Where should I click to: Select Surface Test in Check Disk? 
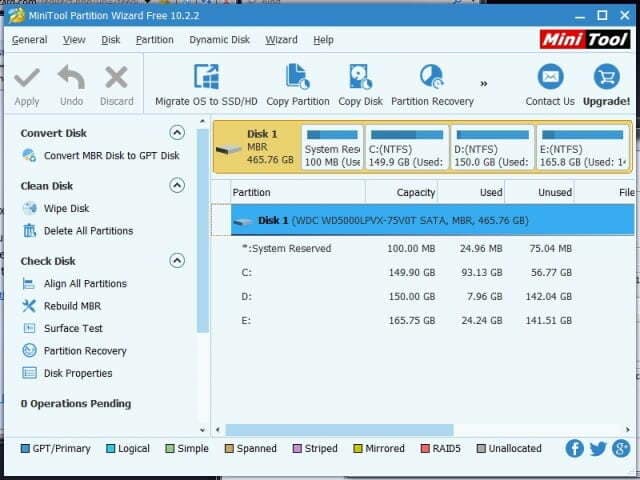73,328
